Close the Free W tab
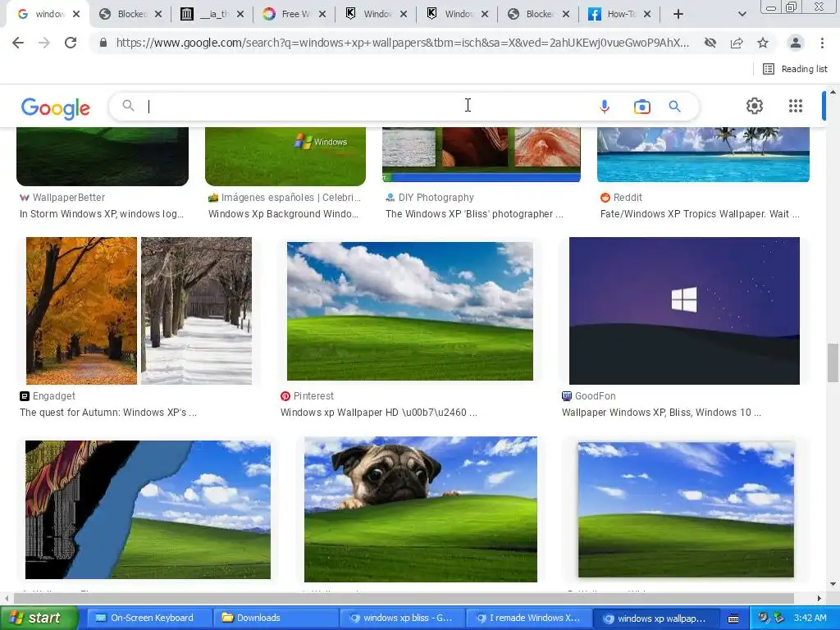840x630 pixels. (322, 15)
